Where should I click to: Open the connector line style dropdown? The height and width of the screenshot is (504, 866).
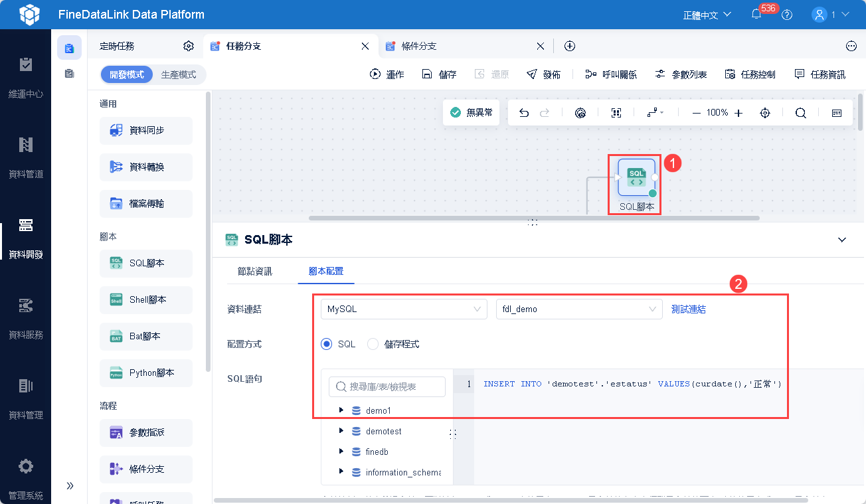pyautogui.click(x=655, y=113)
